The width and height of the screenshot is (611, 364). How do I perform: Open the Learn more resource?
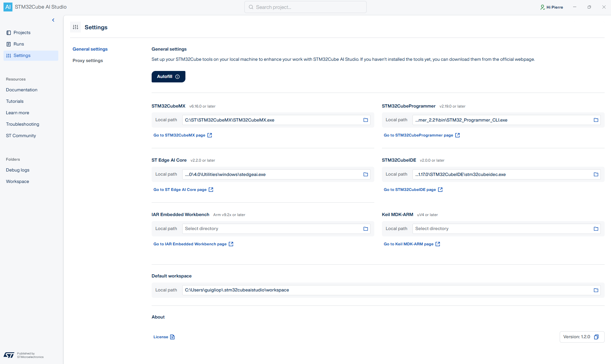pos(18,113)
